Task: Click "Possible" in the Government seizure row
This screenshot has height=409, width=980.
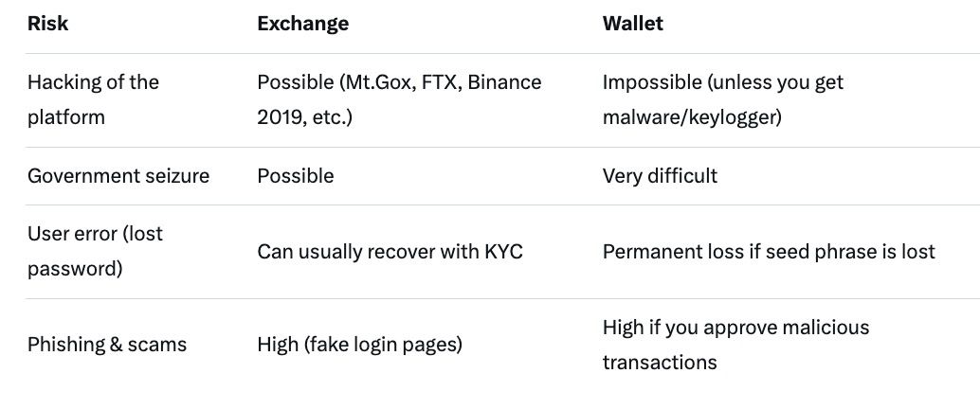Action: coord(296,176)
